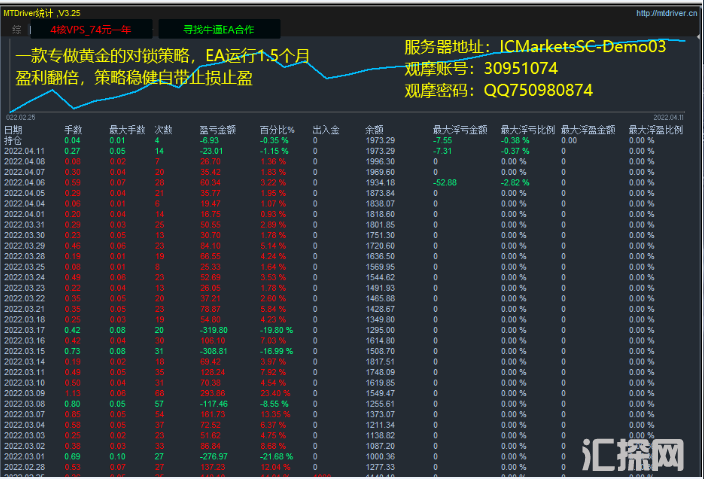Click the vertical scrollbar on the right edge

tap(698, 300)
